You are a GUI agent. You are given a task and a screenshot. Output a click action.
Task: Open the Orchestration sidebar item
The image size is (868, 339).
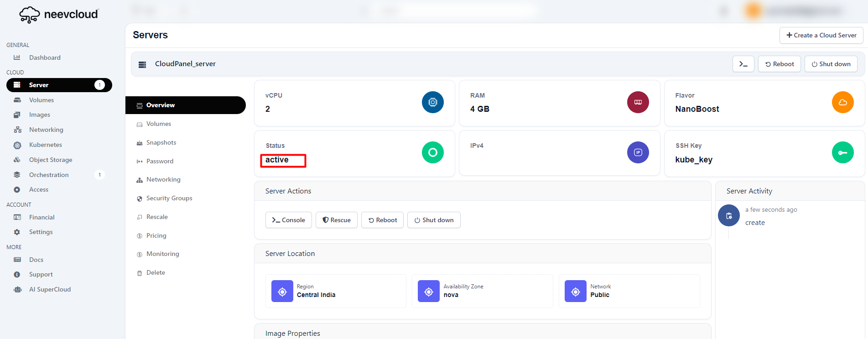(49, 175)
